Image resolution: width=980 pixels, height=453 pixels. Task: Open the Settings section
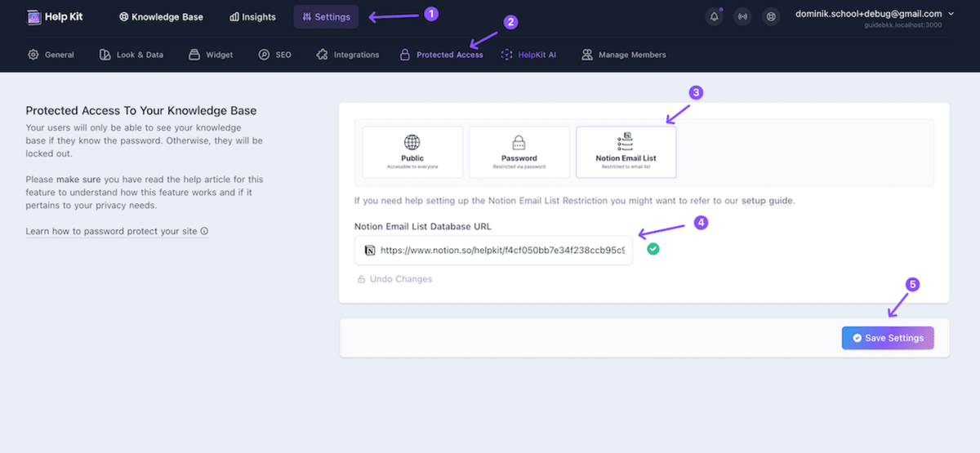(326, 16)
